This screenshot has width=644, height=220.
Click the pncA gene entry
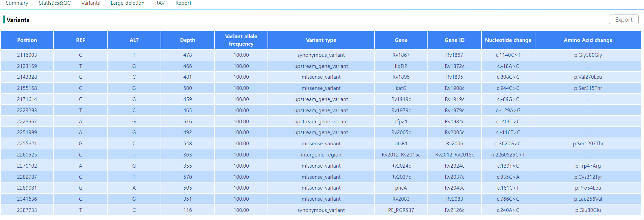click(401, 188)
